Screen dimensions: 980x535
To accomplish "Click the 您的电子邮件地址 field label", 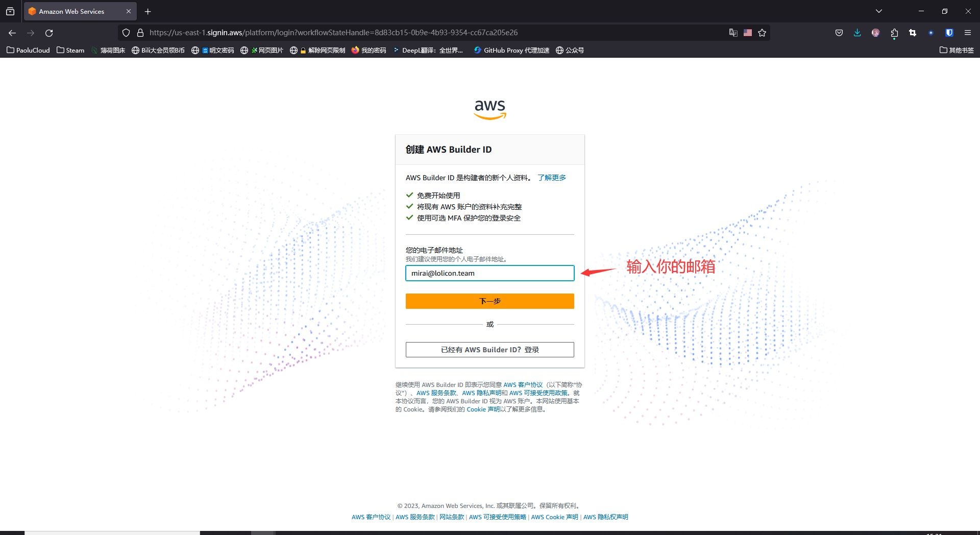I will tap(434, 250).
